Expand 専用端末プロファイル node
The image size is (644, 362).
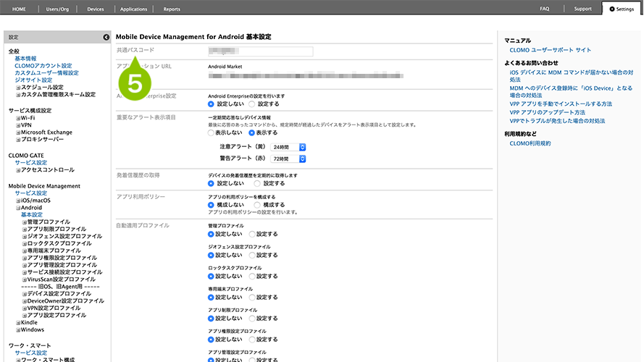click(24, 251)
